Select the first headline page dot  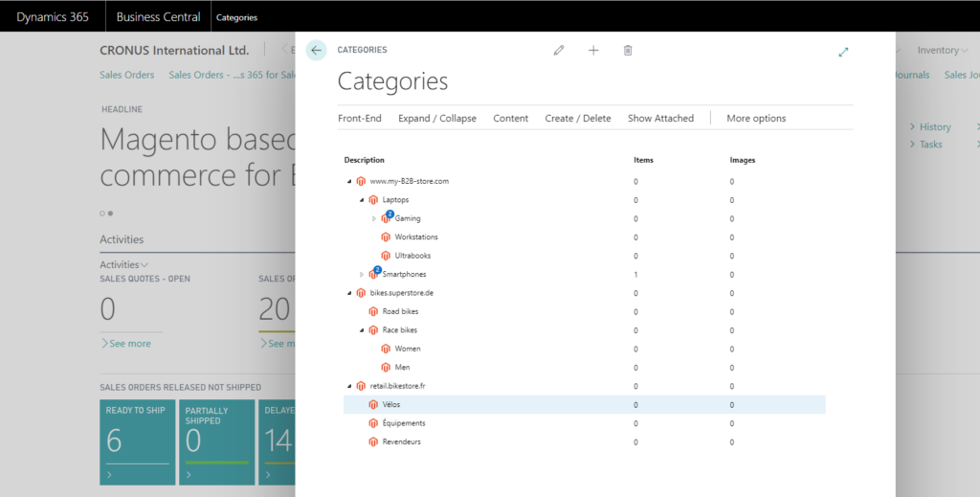click(x=102, y=214)
